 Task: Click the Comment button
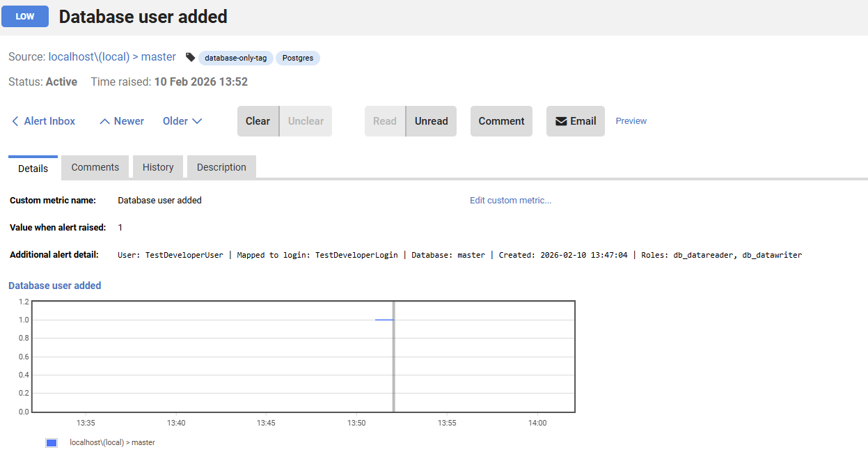click(x=500, y=120)
